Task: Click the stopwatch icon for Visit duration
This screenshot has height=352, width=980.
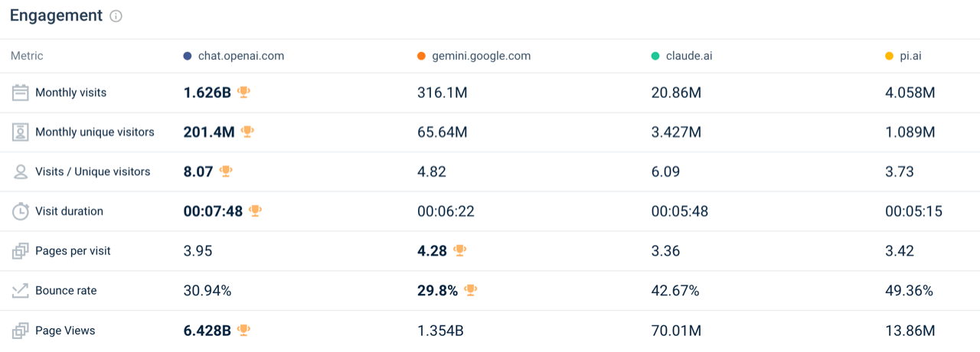Action: tap(21, 212)
